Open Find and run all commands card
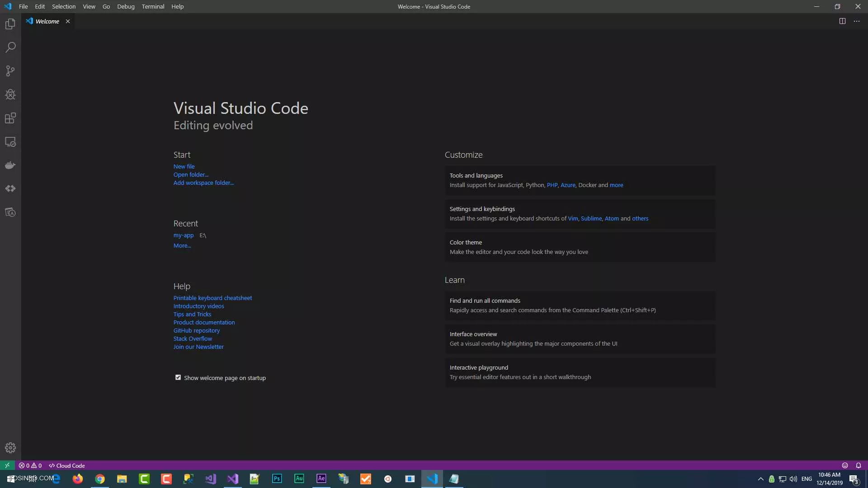Screen dimensions: 868x488 coord(580,305)
